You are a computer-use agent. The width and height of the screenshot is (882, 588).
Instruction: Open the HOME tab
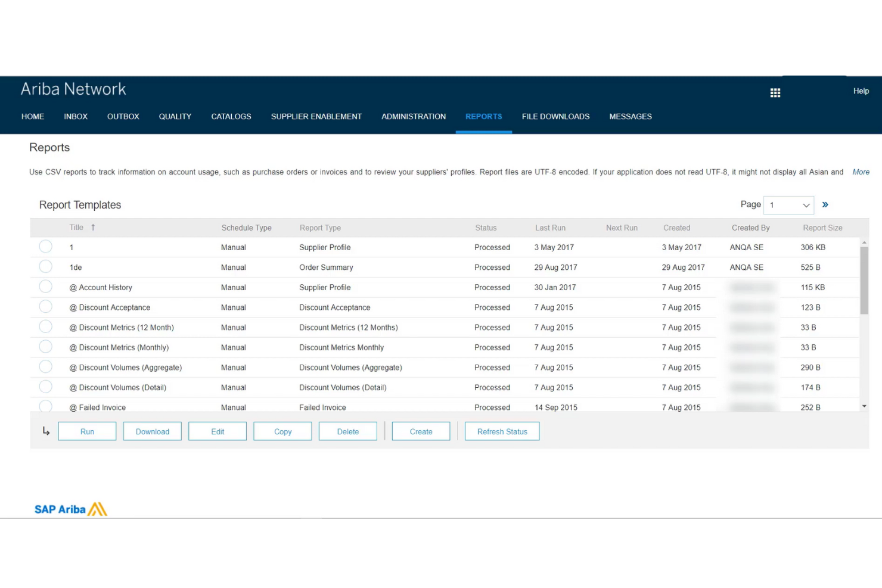tap(33, 117)
